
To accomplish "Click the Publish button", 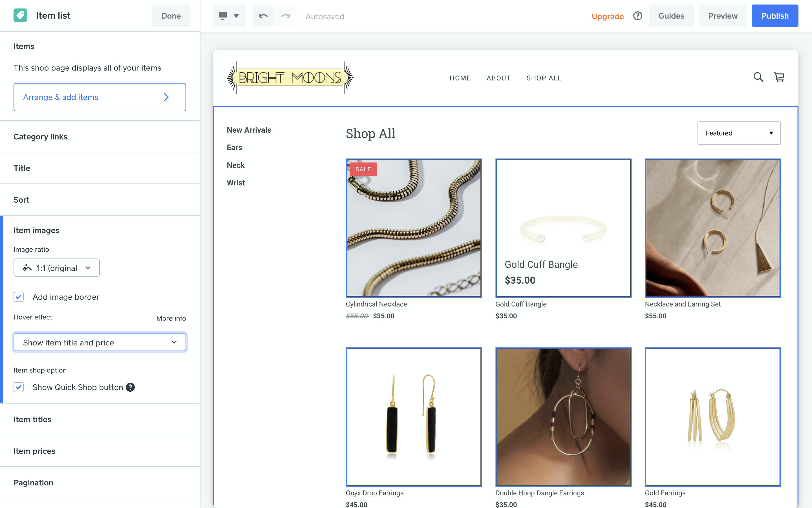I will pos(775,16).
